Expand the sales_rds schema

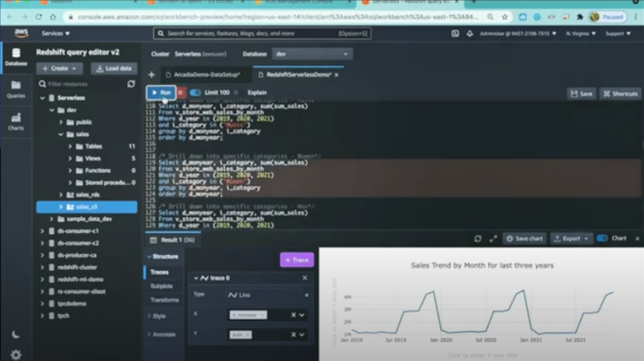(61, 195)
